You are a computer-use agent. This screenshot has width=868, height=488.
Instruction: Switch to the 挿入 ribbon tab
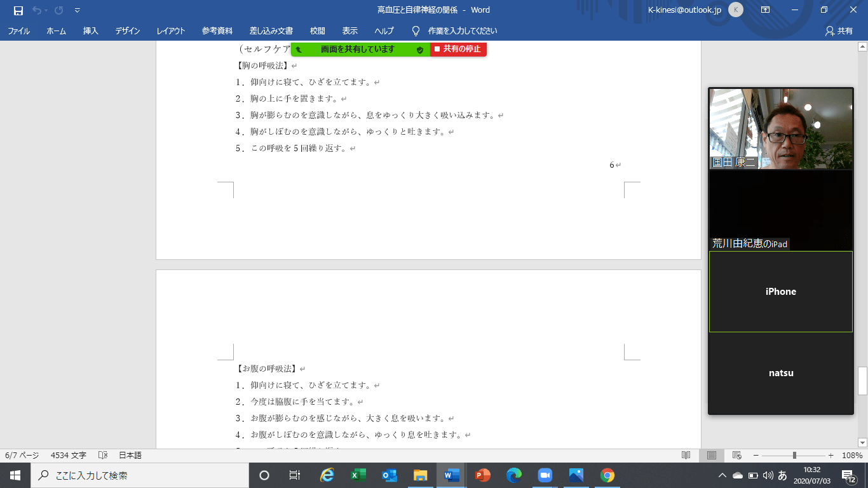point(91,30)
